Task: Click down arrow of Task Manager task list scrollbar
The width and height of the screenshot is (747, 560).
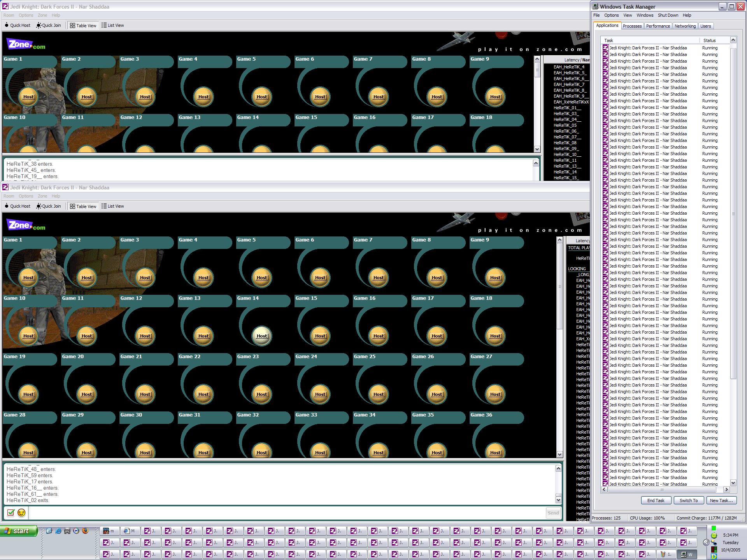Action: 733,483
